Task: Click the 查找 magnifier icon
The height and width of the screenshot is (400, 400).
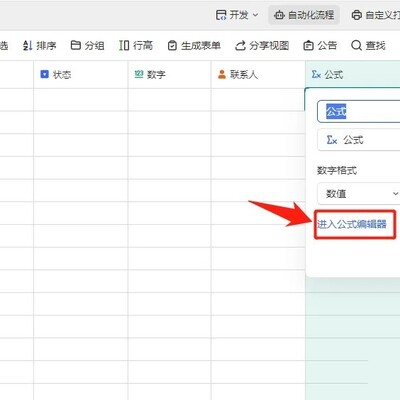Action: (x=356, y=45)
